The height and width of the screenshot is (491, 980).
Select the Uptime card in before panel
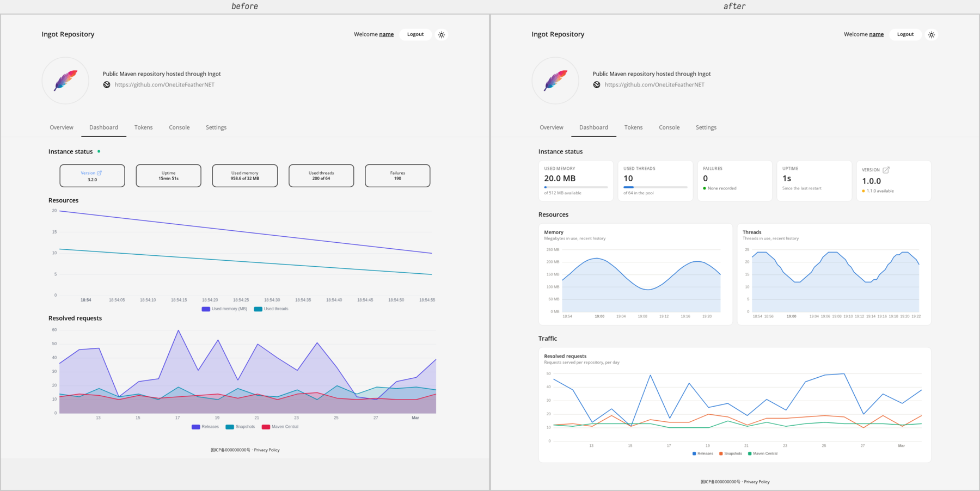[168, 176]
